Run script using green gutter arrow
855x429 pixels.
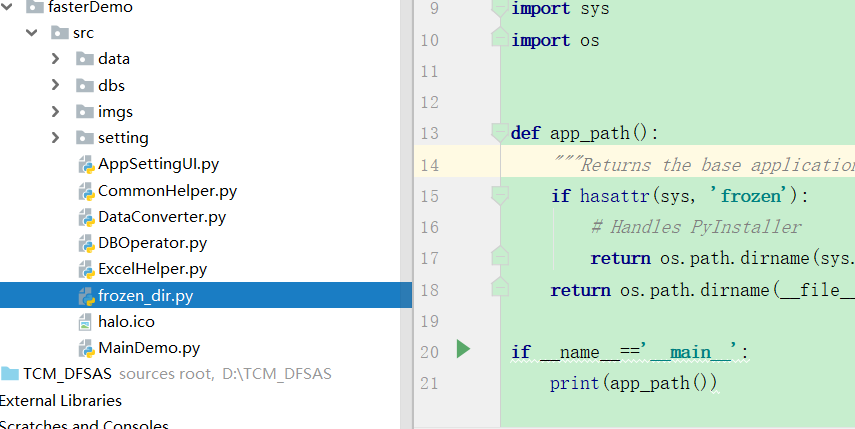(x=463, y=349)
